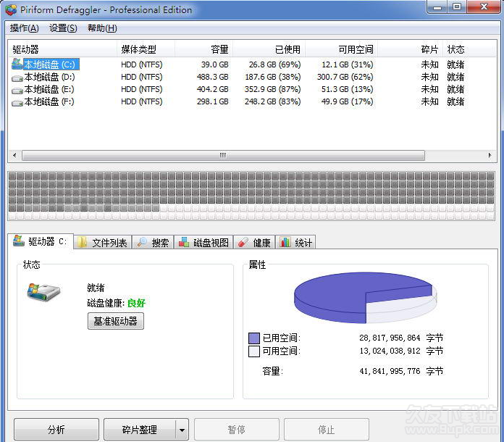The height and width of the screenshot is (442, 504).
Task: Click the blocks icon on 磁盘视图 tab
Action: pyautogui.click(x=183, y=242)
